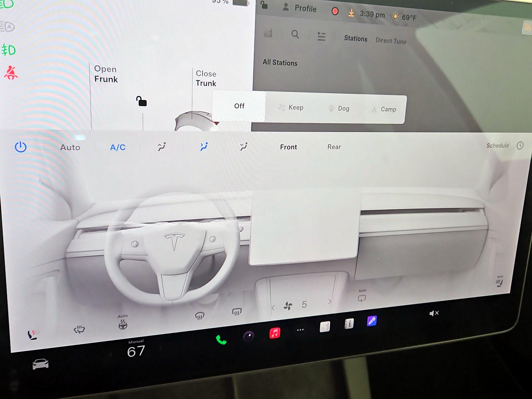Enable Auto climate mode
This screenshot has width=532, height=399.
[x=70, y=147]
